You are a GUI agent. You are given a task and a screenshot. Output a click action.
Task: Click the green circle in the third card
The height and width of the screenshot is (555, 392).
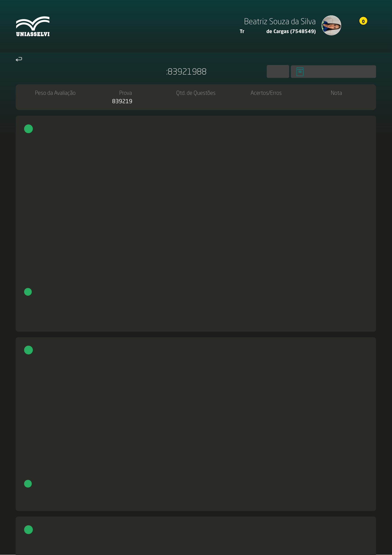tap(28, 530)
